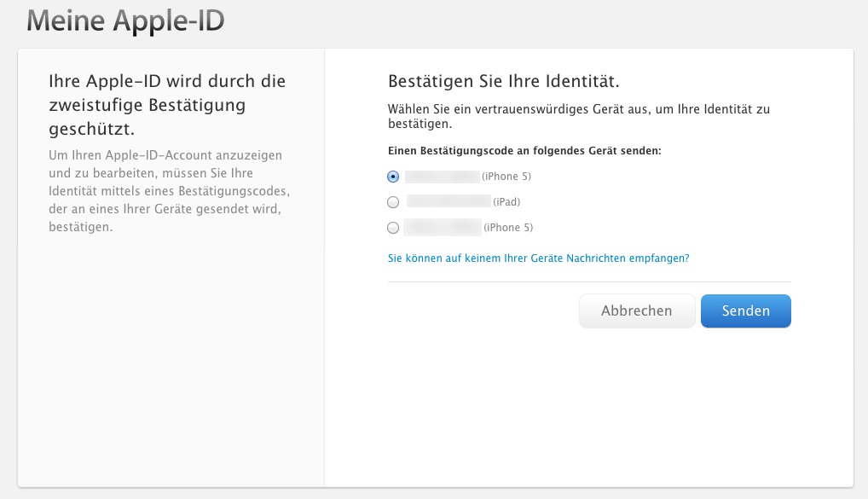The height and width of the screenshot is (499, 868).
Task: Click the gray 'Um Ihren Apple-ID-Account anzuzeigen' paragraph
Action: point(171,192)
